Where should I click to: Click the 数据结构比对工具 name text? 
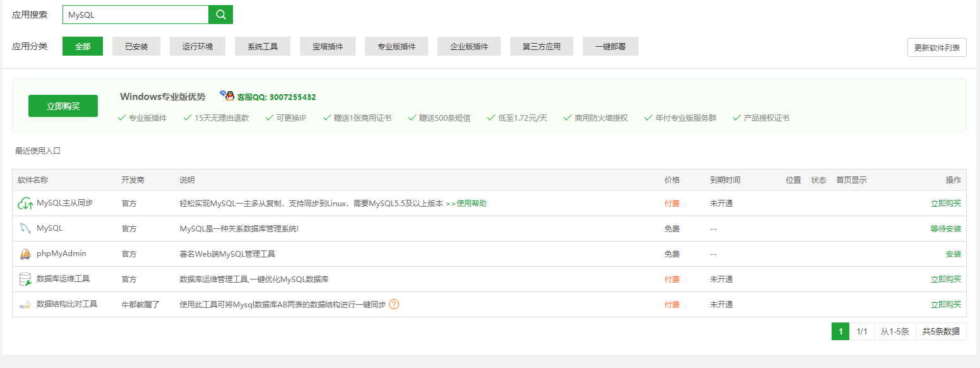tap(67, 304)
